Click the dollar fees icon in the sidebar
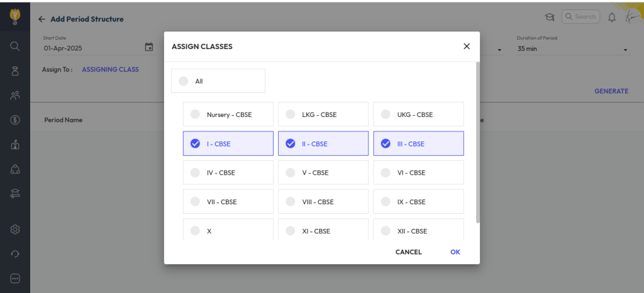The height and width of the screenshot is (293, 644). pyautogui.click(x=15, y=119)
